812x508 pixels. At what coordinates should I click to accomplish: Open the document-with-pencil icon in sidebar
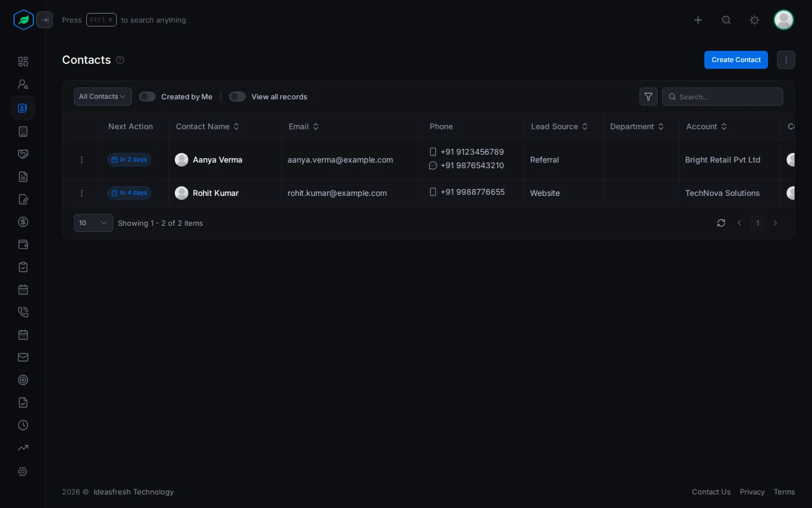[x=23, y=199]
